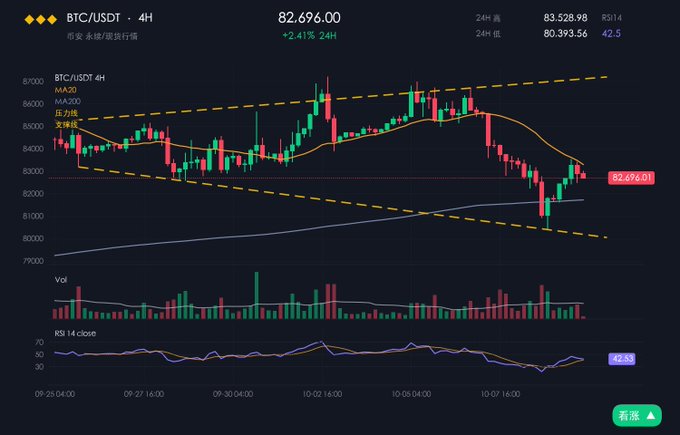Click the 81000 price axis label

click(x=33, y=216)
